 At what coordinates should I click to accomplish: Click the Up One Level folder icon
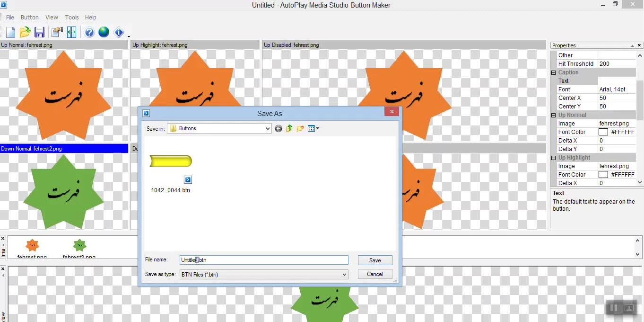(x=289, y=128)
